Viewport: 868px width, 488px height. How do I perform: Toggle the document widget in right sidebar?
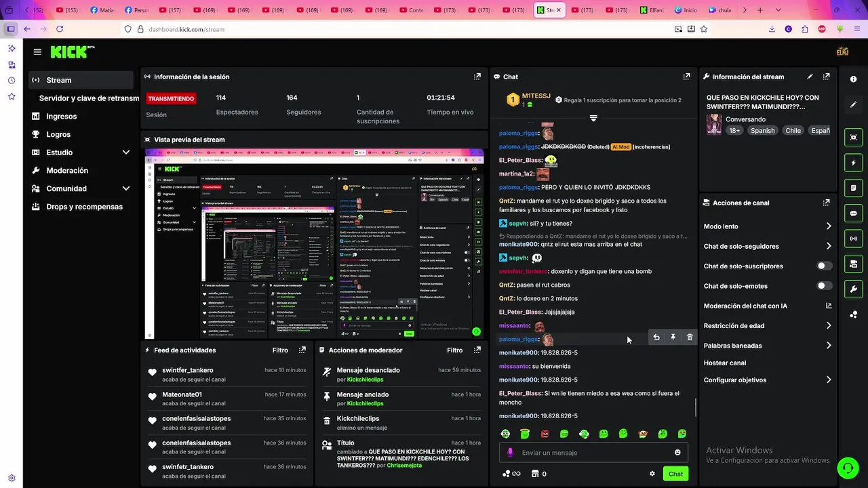click(x=853, y=188)
